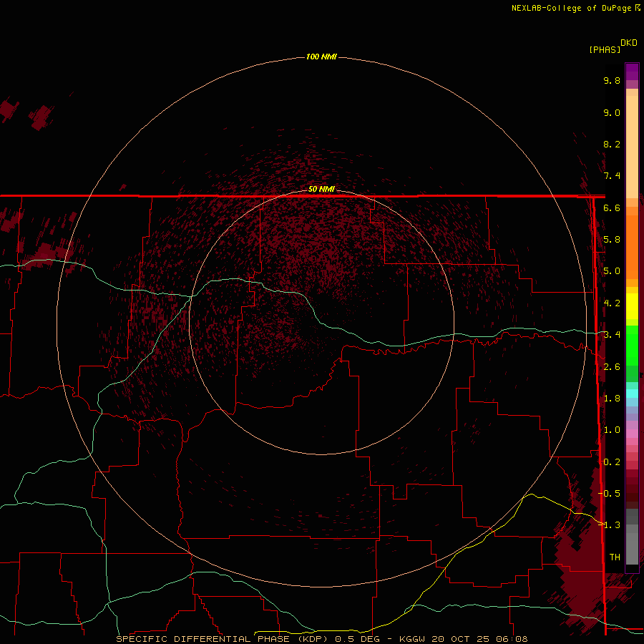Click the 4.2 scale value
Screen dimensions: 644x644
point(612,303)
